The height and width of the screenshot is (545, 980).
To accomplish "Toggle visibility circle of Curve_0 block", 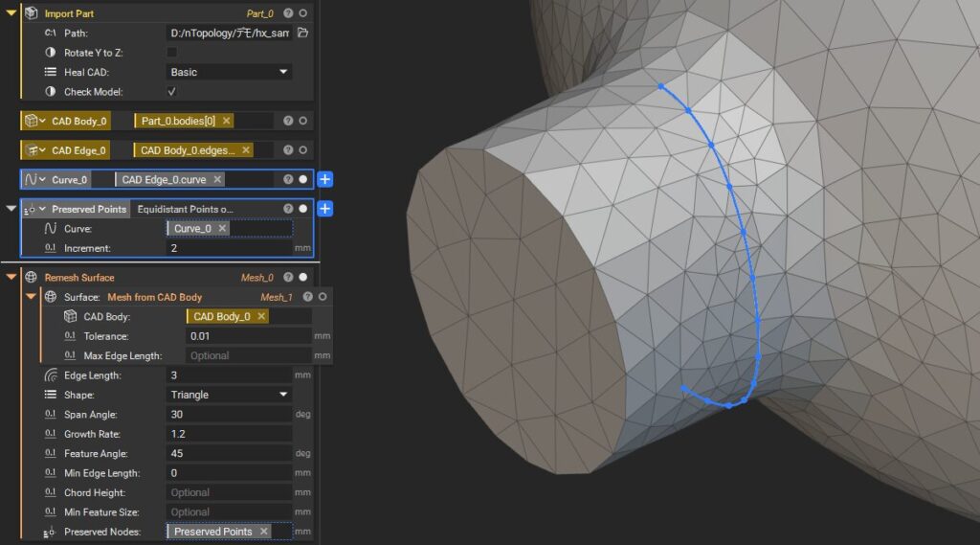I will [x=303, y=179].
